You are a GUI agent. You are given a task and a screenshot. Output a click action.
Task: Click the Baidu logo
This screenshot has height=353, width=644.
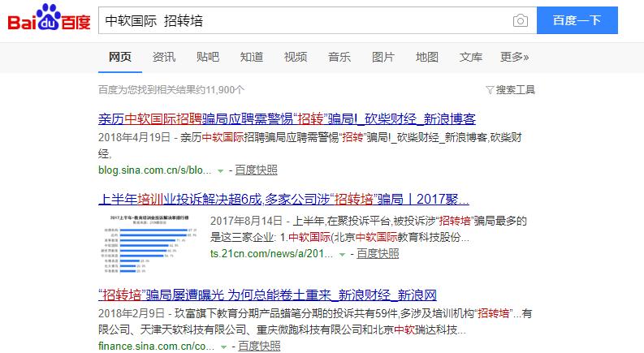[x=49, y=19]
